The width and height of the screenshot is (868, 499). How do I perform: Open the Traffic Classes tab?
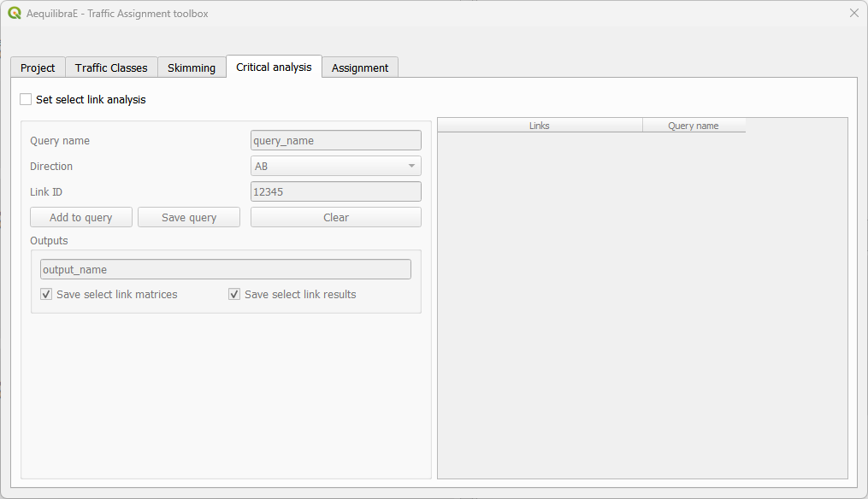tap(111, 67)
